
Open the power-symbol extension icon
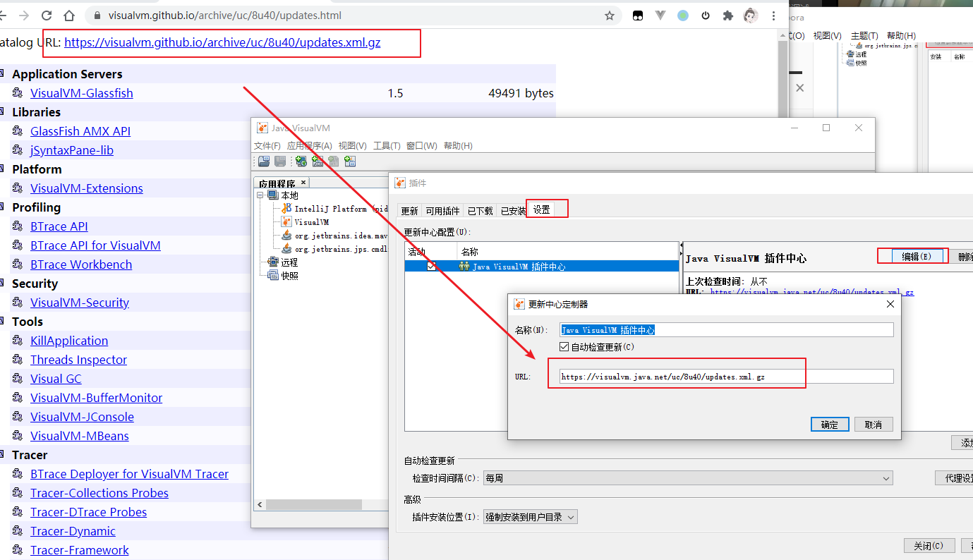pyautogui.click(x=706, y=16)
